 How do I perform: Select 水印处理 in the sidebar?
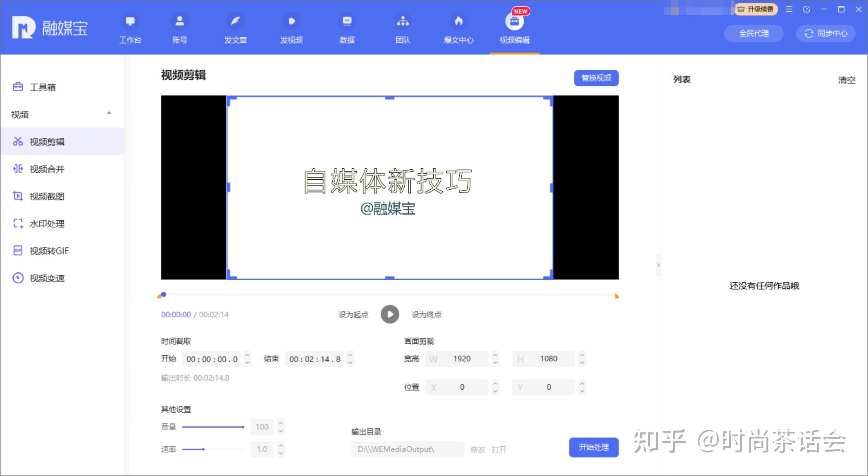click(62, 224)
